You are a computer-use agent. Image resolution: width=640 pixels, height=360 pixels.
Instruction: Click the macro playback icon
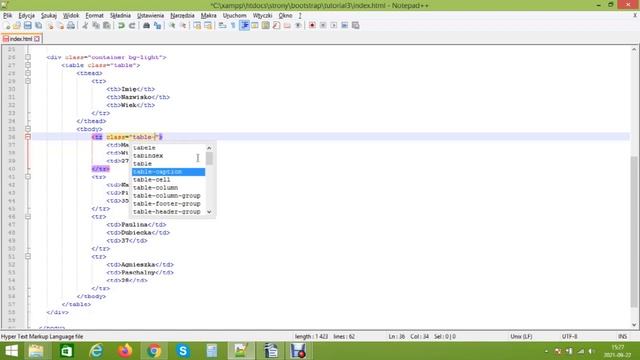click(334, 25)
